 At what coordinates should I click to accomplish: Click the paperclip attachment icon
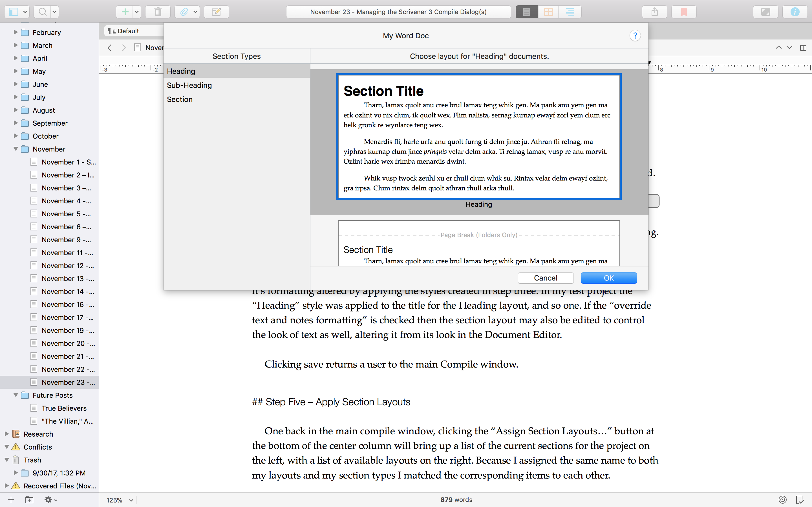click(184, 12)
